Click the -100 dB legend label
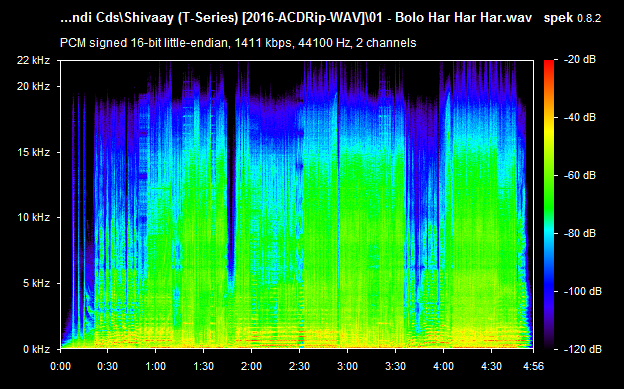The image size is (624, 389). click(583, 291)
